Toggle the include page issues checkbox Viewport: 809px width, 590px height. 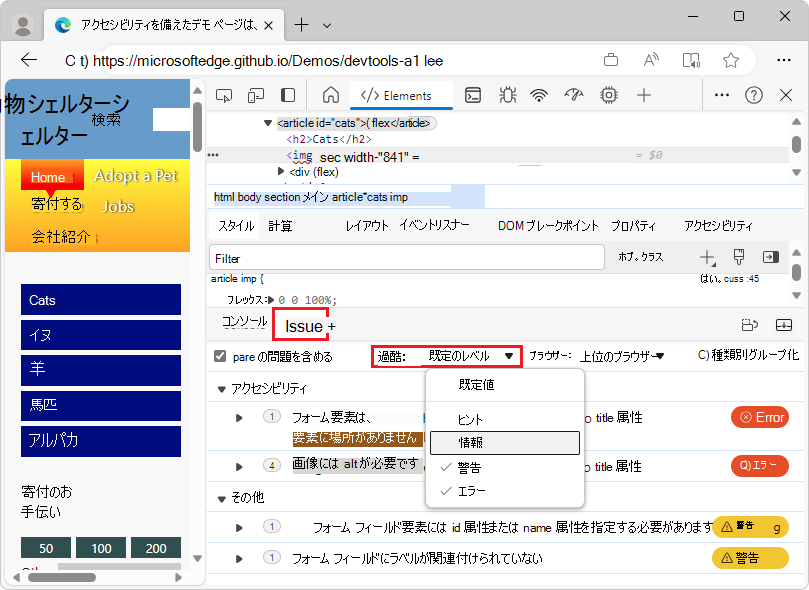coord(218,356)
